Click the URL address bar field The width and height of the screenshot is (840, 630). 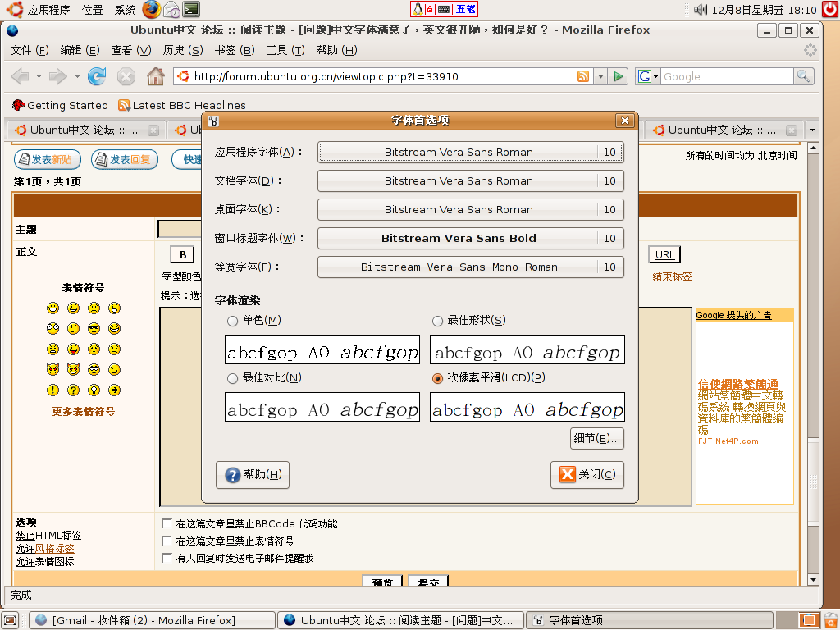(382, 76)
